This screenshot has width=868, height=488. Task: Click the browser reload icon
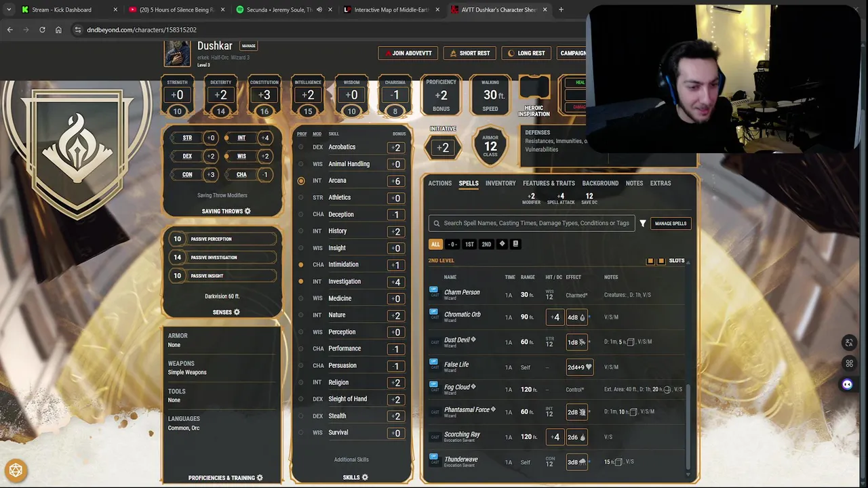pos(42,30)
